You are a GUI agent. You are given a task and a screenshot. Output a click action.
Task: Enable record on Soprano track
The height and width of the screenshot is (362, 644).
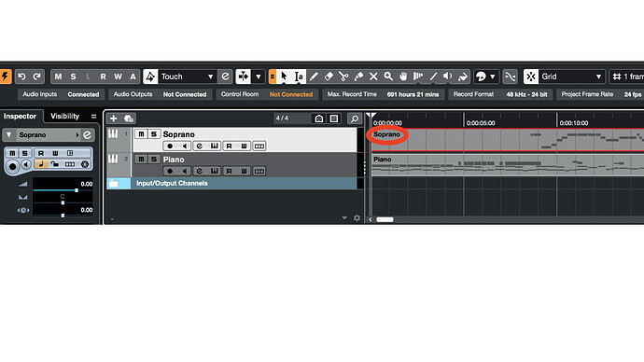[x=170, y=146]
